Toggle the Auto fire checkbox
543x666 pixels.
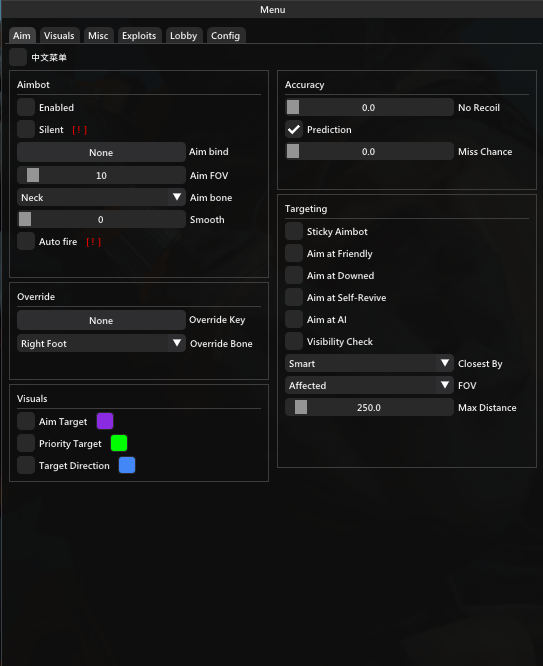click(26, 241)
